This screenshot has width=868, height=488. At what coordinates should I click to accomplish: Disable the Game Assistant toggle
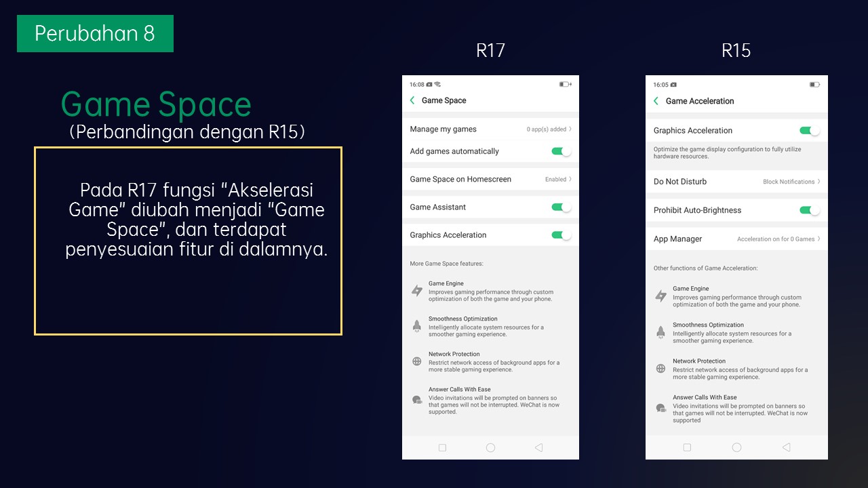[561, 207]
